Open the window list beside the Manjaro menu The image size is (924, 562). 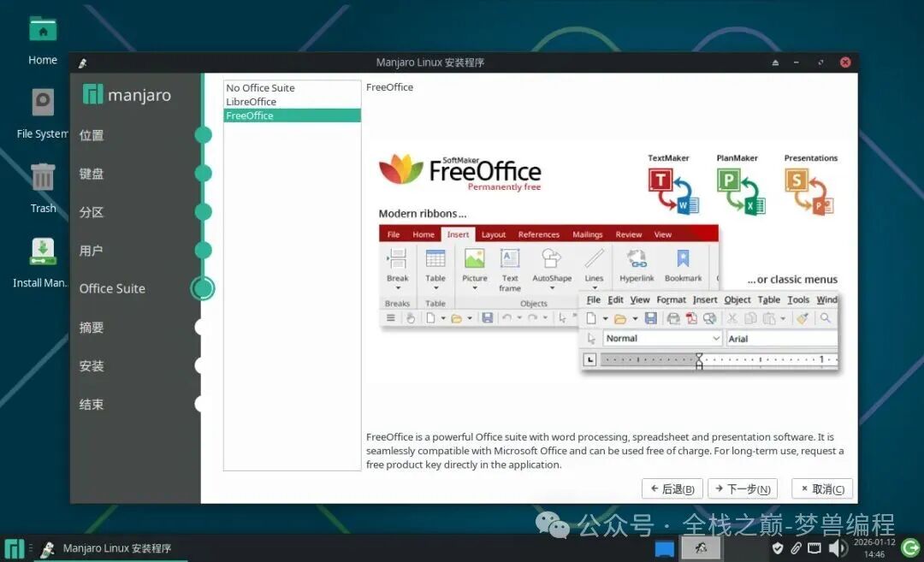pos(32,548)
